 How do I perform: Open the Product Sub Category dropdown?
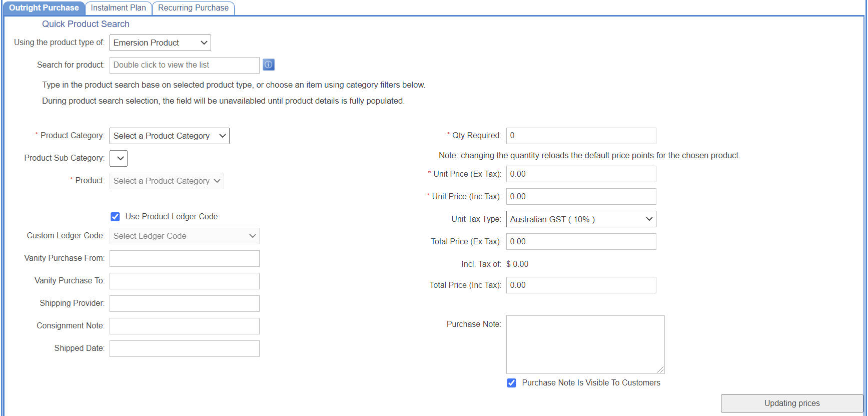[x=119, y=159]
